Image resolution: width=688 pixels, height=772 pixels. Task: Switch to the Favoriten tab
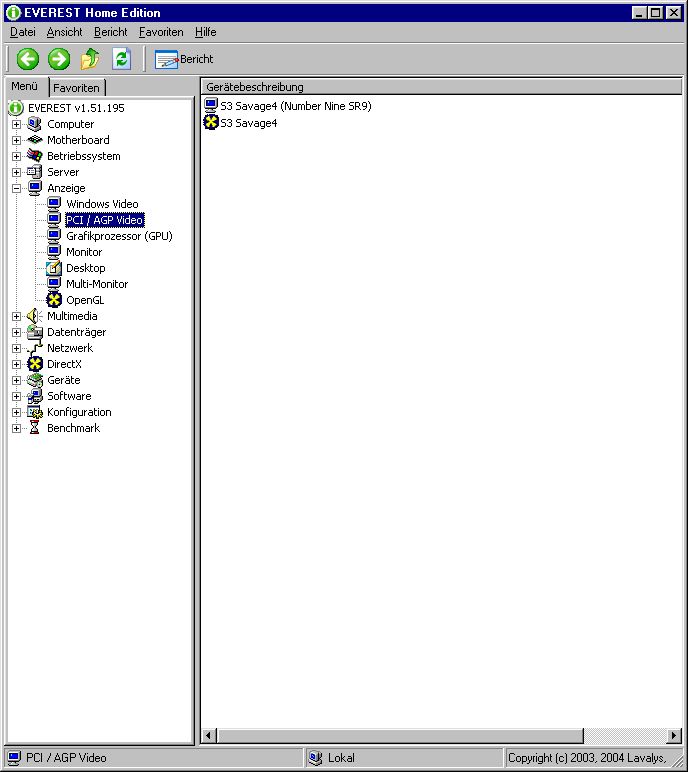pos(77,88)
